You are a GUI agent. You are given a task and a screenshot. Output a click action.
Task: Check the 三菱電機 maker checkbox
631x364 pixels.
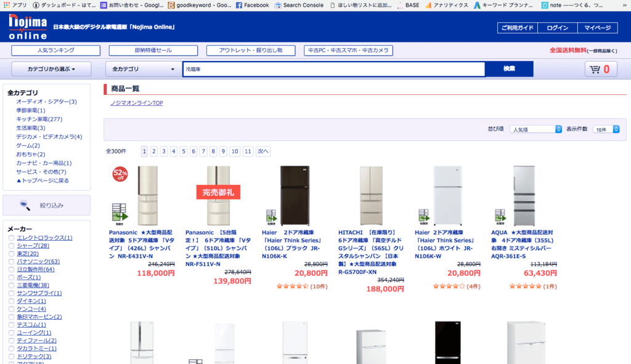tap(11, 285)
